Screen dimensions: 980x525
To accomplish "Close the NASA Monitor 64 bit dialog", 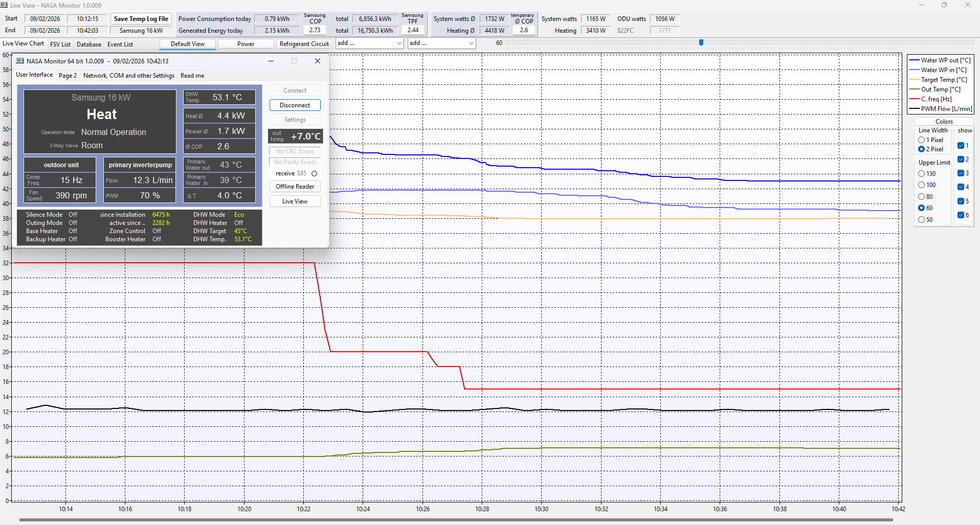I will pyautogui.click(x=318, y=61).
